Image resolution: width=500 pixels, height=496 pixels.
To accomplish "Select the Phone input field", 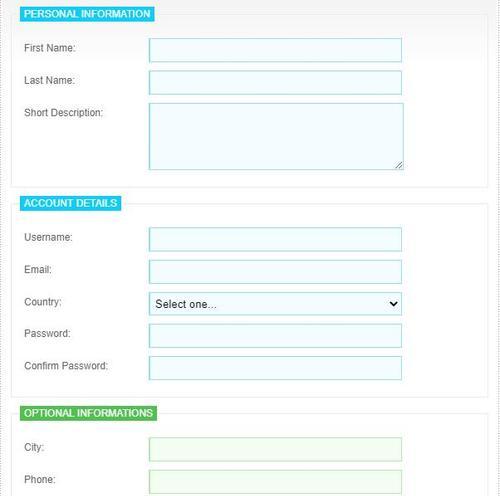I will pos(275,482).
